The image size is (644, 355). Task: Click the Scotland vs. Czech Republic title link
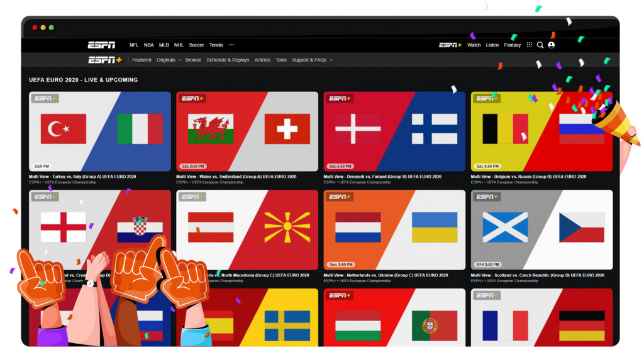(538, 275)
